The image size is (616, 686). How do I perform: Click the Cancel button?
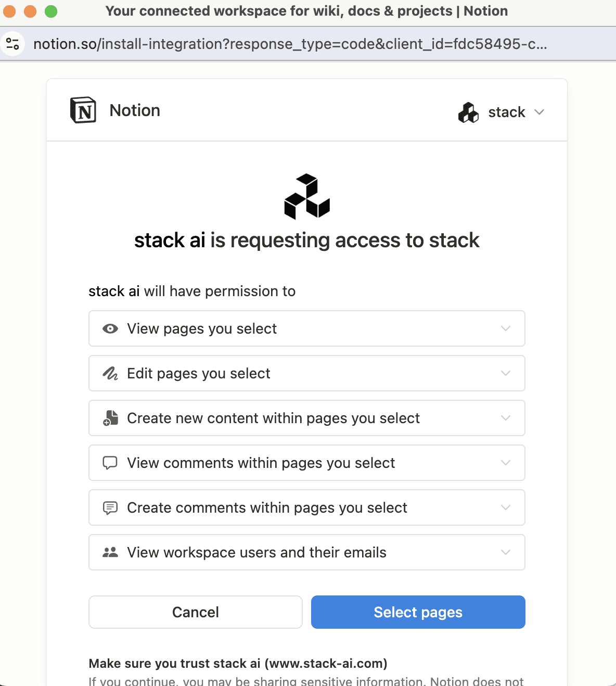[196, 612]
